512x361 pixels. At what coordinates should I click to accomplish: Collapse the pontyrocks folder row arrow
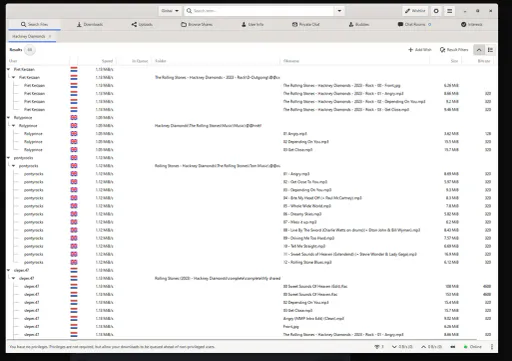pyautogui.click(x=14, y=166)
